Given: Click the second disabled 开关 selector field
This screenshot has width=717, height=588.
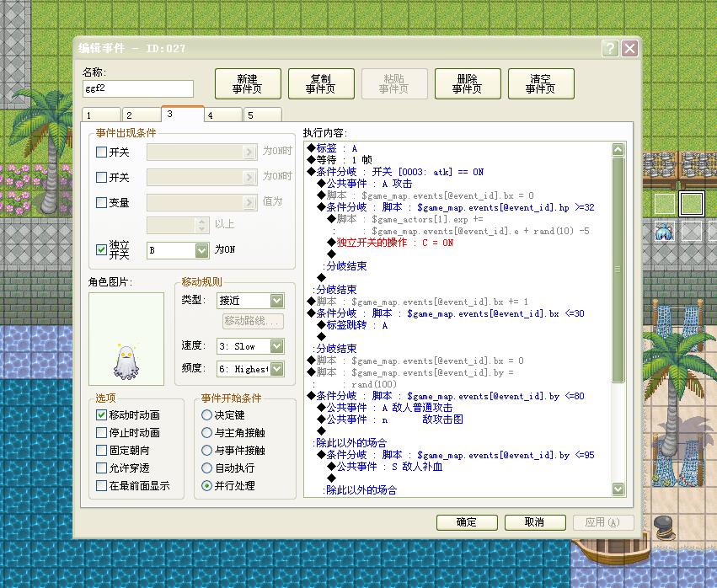Looking at the screenshot, I should (x=202, y=177).
